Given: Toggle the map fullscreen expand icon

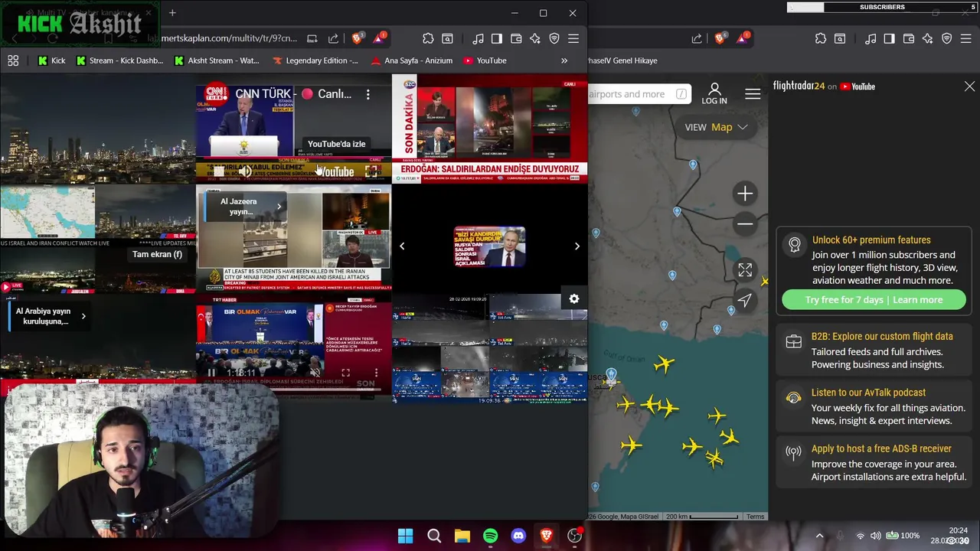Looking at the screenshot, I should (x=745, y=270).
